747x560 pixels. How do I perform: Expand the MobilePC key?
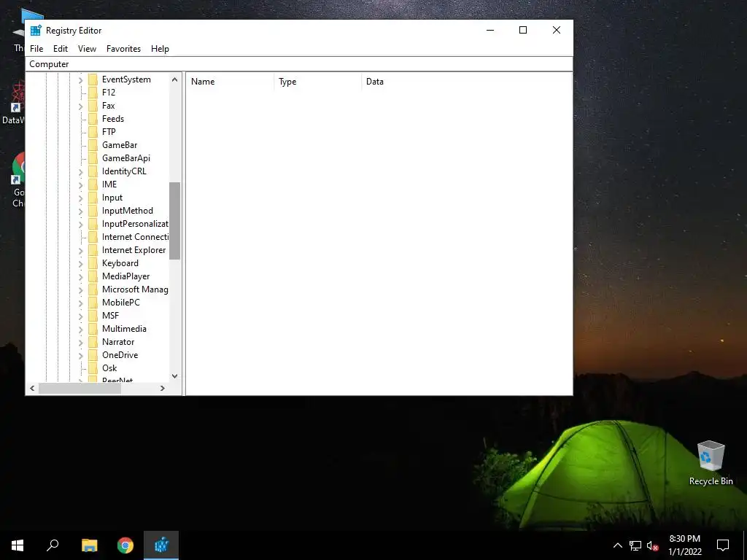pos(80,303)
